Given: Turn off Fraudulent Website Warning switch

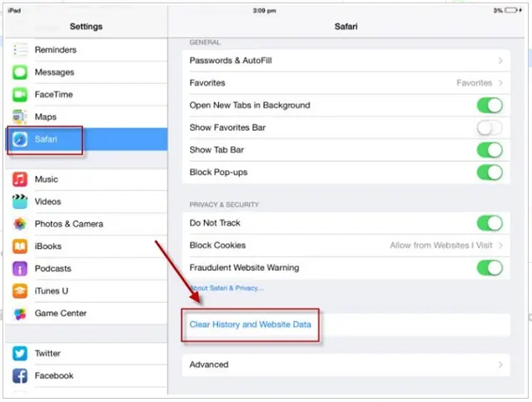Looking at the screenshot, I should [x=490, y=268].
